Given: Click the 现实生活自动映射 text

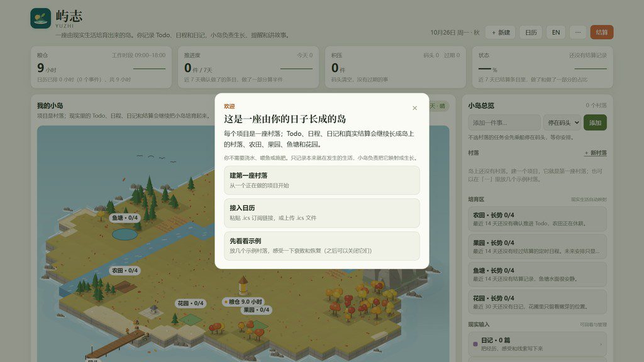Looking at the screenshot, I should coord(589,199).
